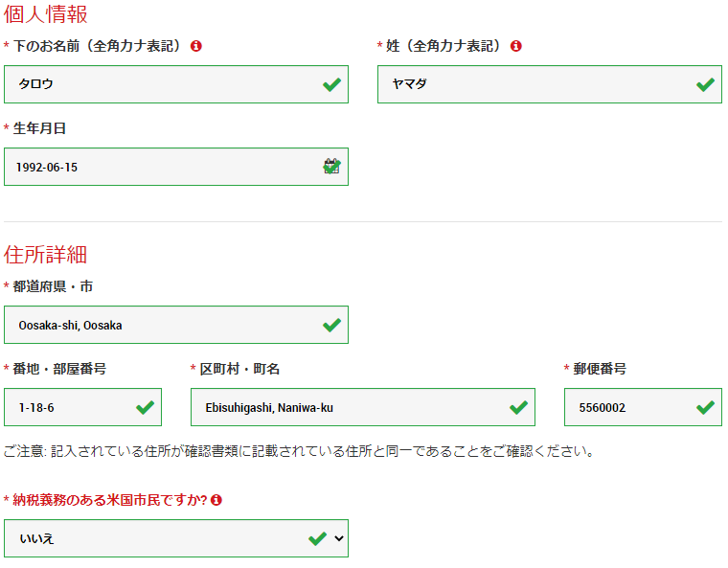Image resolution: width=728 pixels, height=568 pixels.
Task: Edit street number field 1-18-6
Action: [x=82, y=407]
